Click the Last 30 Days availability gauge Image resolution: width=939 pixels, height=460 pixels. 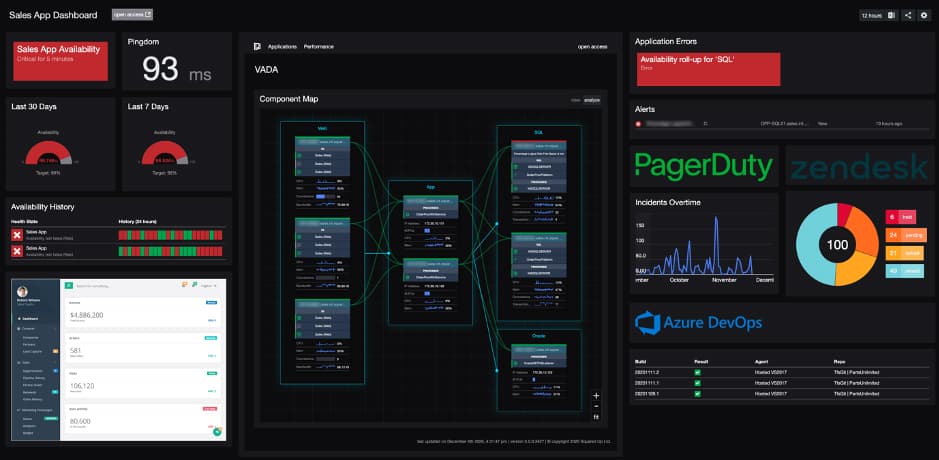pyautogui.click(x=48, y=153)
